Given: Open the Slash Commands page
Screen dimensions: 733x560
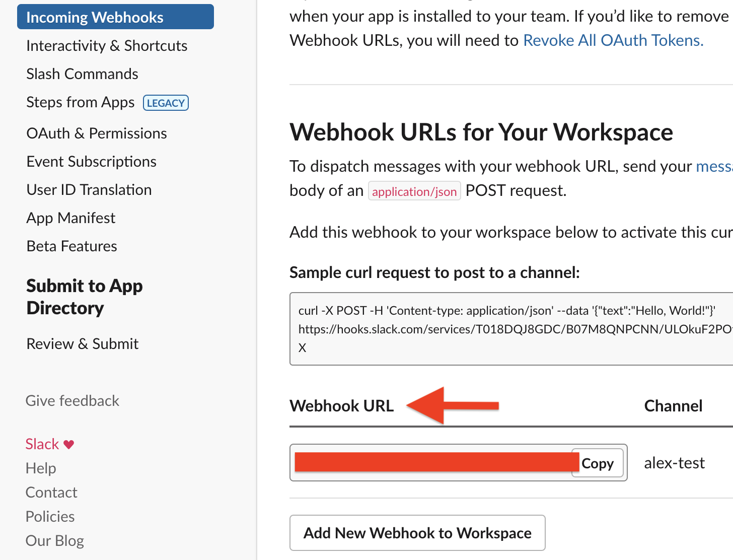Looking at the screenshot, I should 82,74.
